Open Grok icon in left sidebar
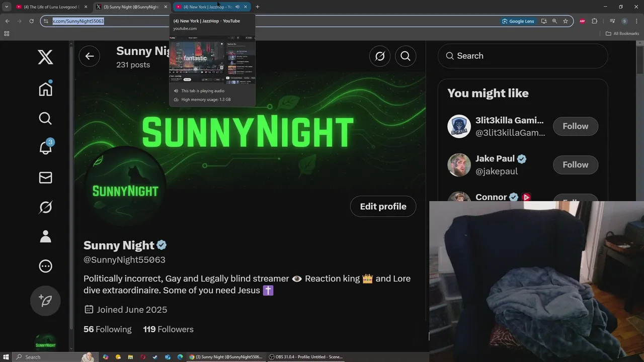 click(45, 207)
